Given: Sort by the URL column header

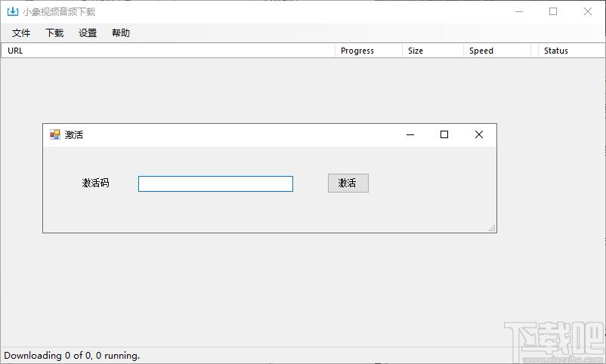Looking at the screenshot, I should (168, 51).
